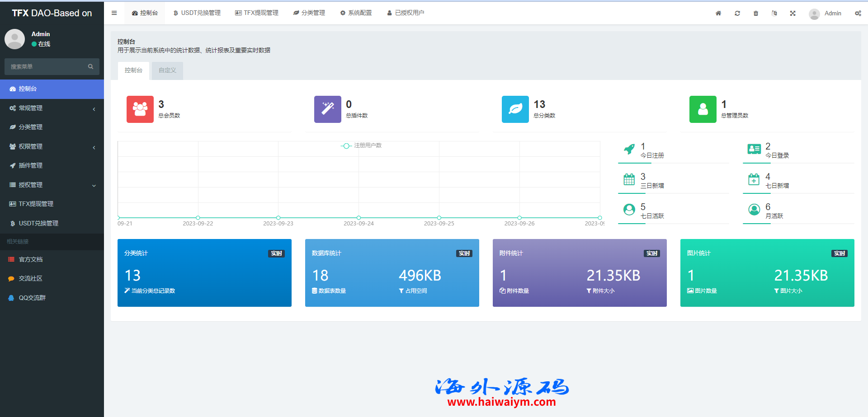Click the 搜索菜单 search input field

(45, 66)
